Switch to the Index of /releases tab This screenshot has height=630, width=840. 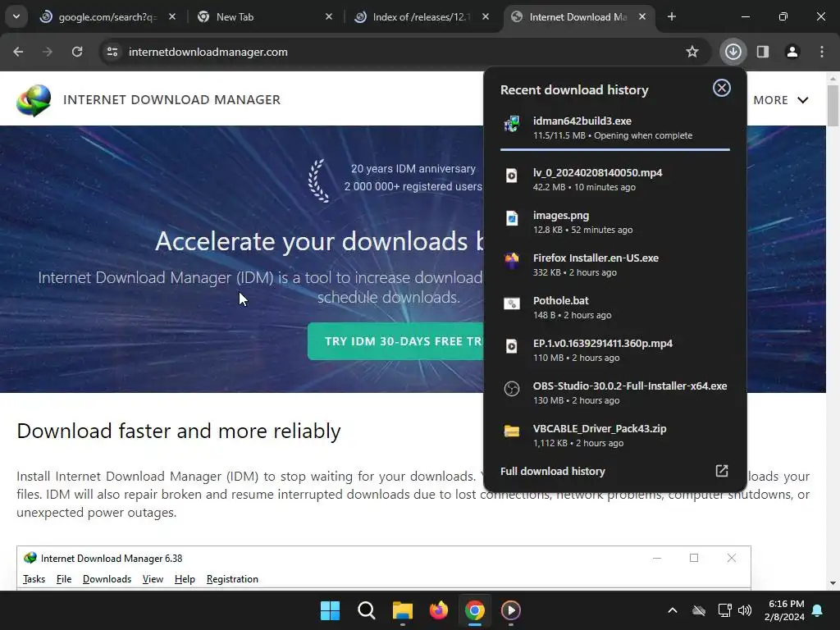(x=421, y=17)
